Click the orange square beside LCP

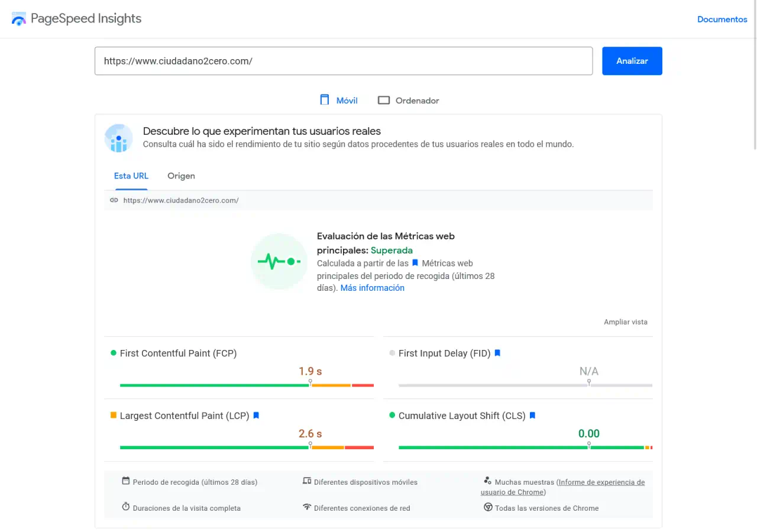click(114, 416)
